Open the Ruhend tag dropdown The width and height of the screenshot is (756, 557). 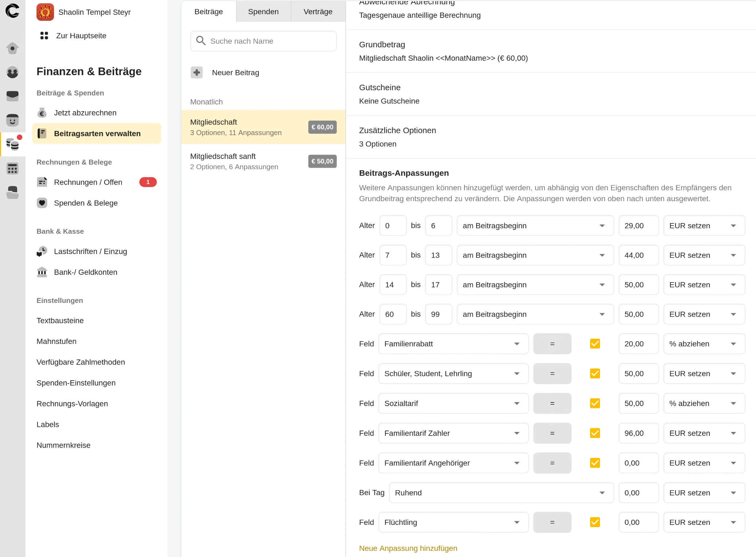pyautogui.click(x=501, y=493)
